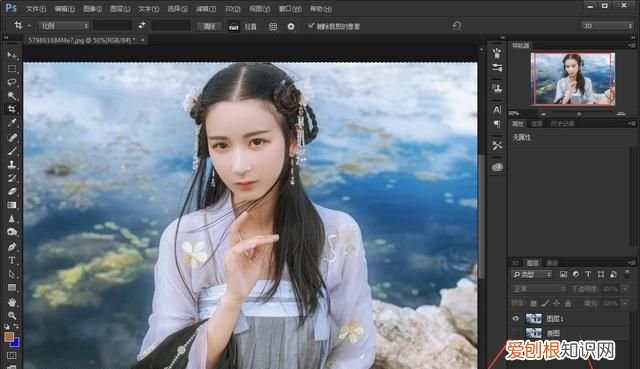Open the Brush settings panel icon
Image resolution: width=640 pixels, height=369 pixels.
click(497, 68)
